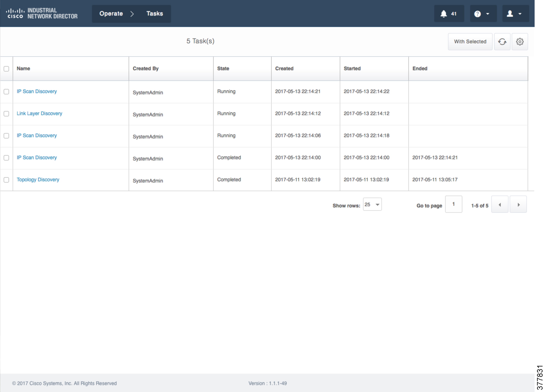Image resolution: width=544 pixels, height=392 pixels.
Task: Check the IP Scan Discovery task created 22:14:21
Action: click(7, 92)
